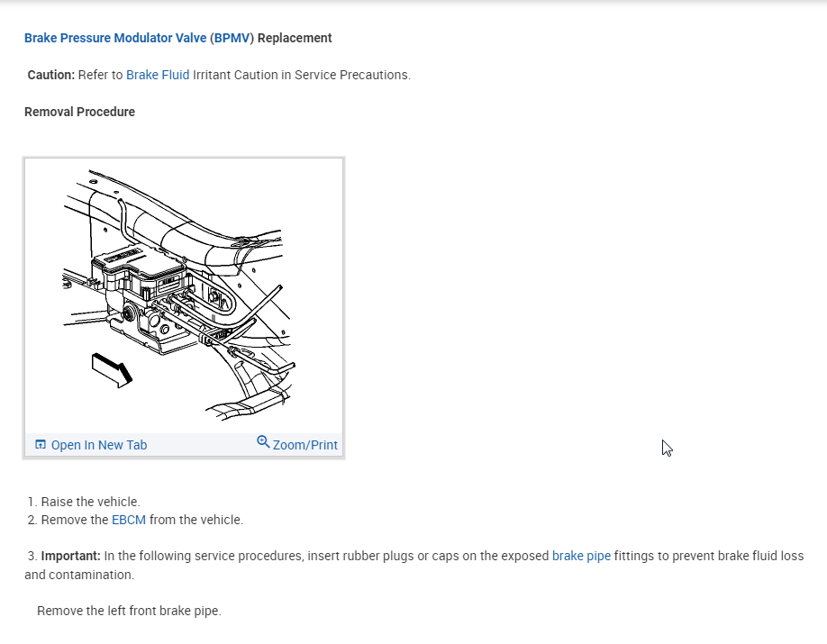Click the bold 'Important:' label
Screen dimensions: 827x644
coord(70,556)
